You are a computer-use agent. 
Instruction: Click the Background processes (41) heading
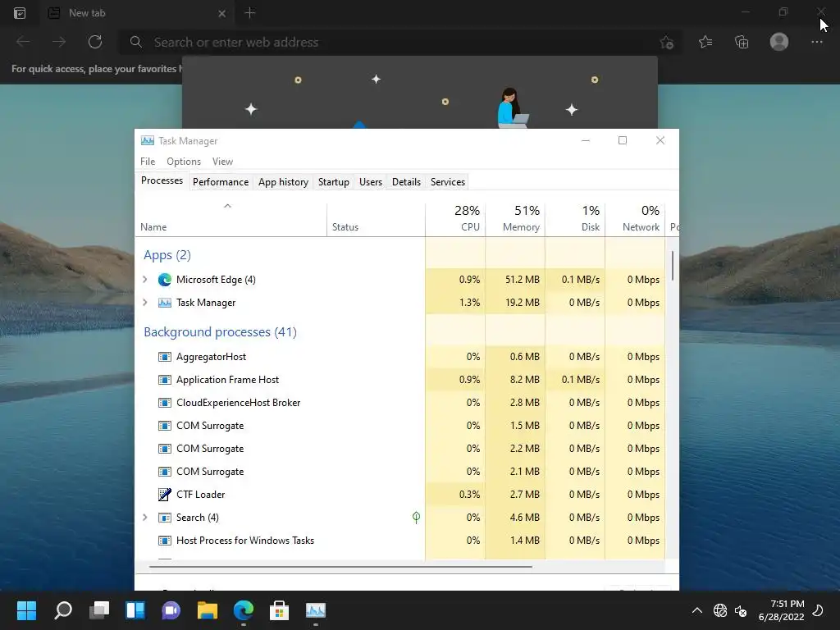coord(220,332)
